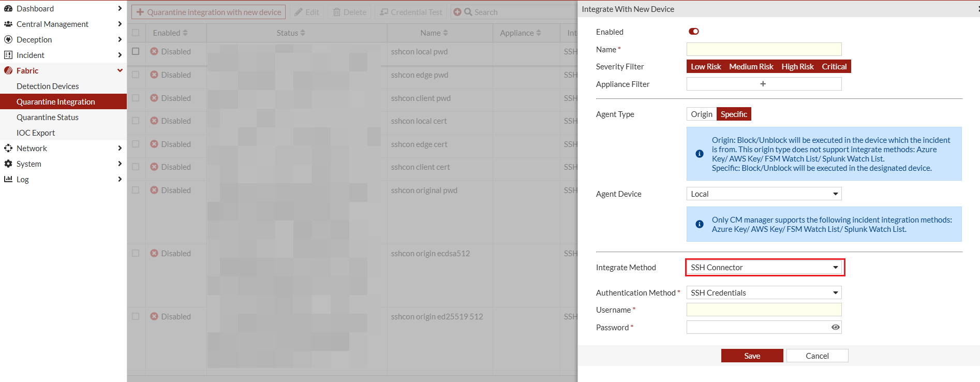Select the Origin agent type

pos(702,114)
